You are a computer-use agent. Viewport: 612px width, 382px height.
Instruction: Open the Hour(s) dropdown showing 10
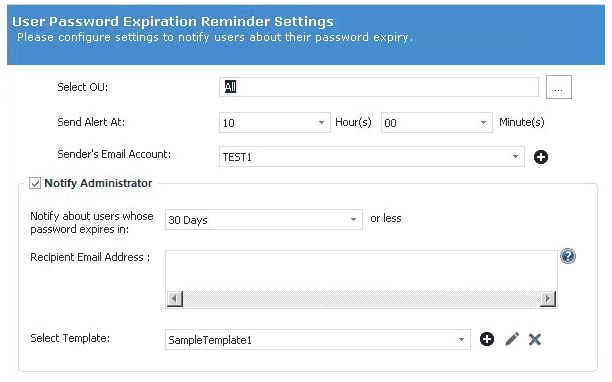(x=274, y=123)
